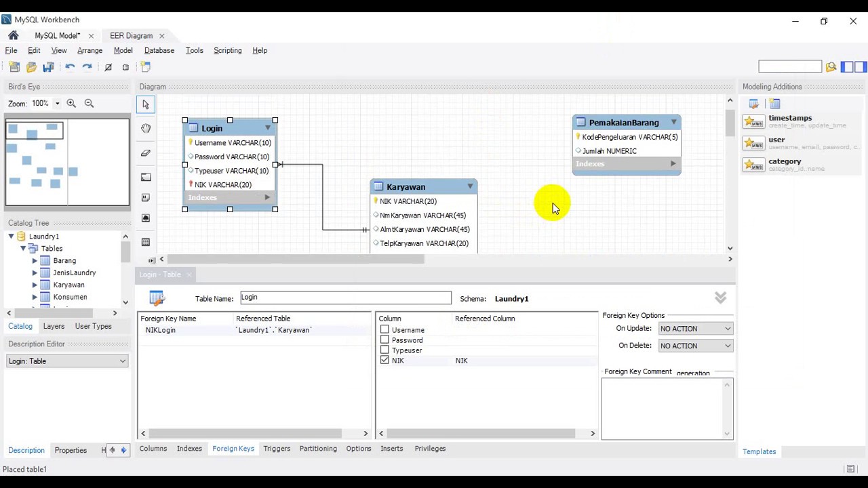Select Konsumen in the catalog tree
Screen dimensions: 868x488
[70, 297]
